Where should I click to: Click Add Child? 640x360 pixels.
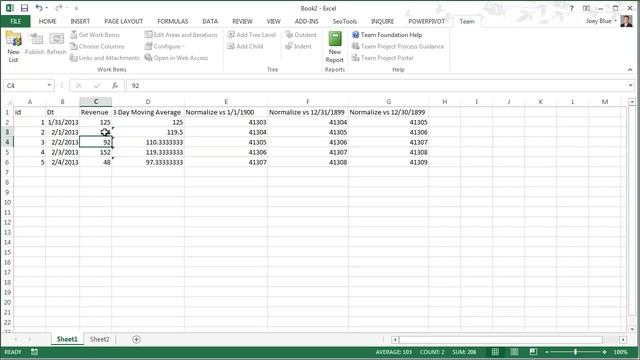click(245, 46)
